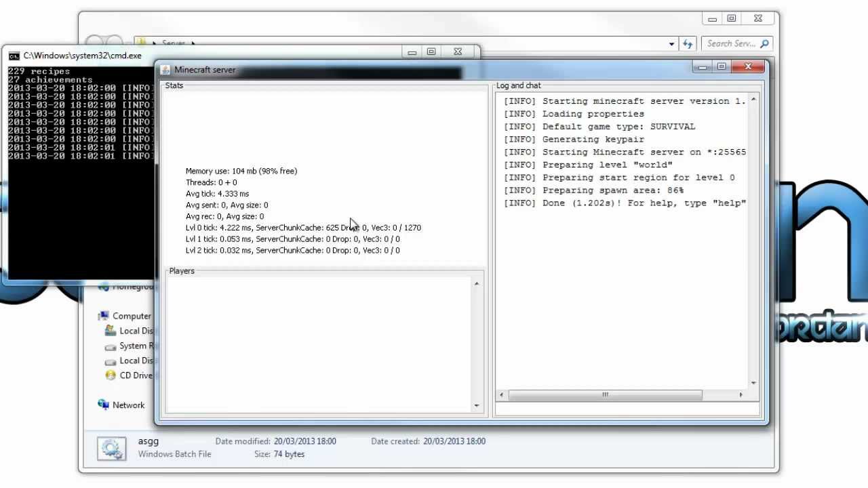Screen dimensions: 868x488
Task: Click the Network icon in Explorer sidebar
Action: [x=104, y=405]
